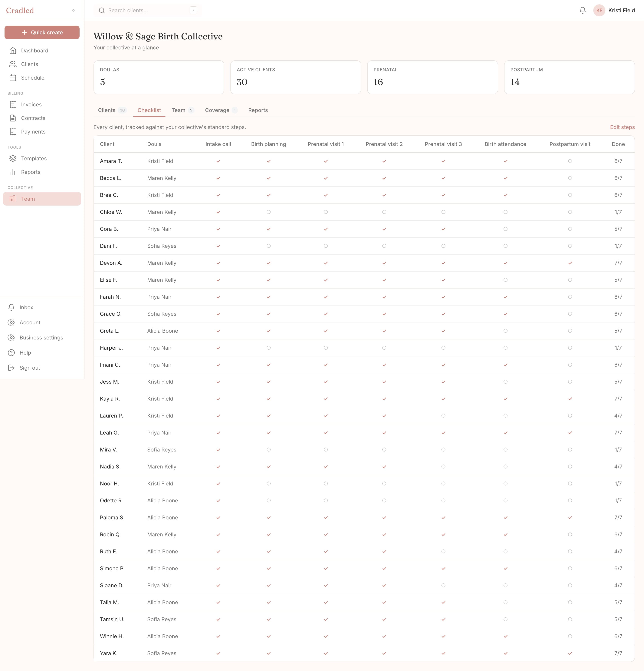The height and width of the screenshot is (671, 644).
Task: Click the Quick create button
Action: coord(42,32)
